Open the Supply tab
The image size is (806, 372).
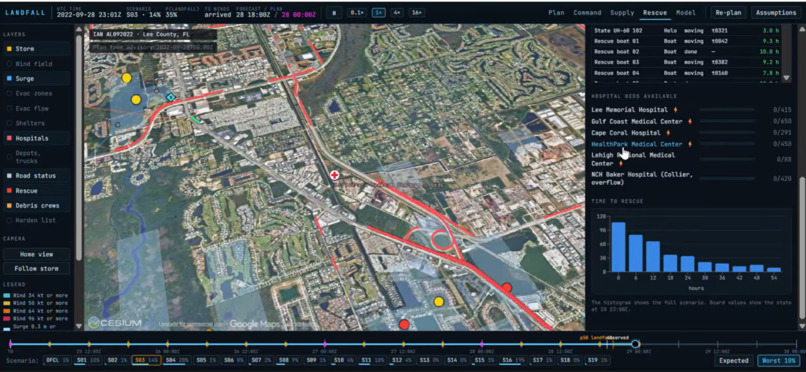coord(622,13)
